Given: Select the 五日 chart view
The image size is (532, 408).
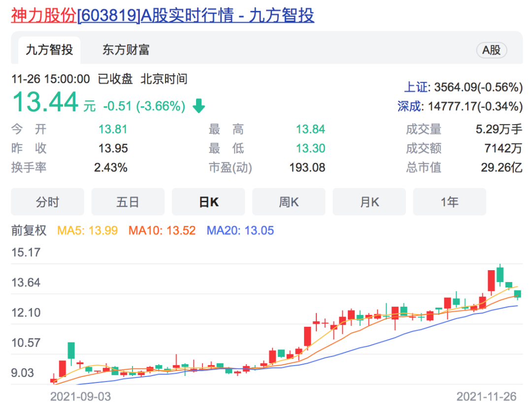Looking at the screenshot, I should (128, 202).
